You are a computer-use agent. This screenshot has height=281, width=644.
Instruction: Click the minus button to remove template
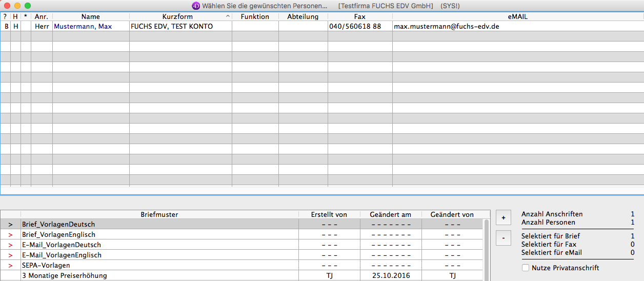tap(503, 238)
